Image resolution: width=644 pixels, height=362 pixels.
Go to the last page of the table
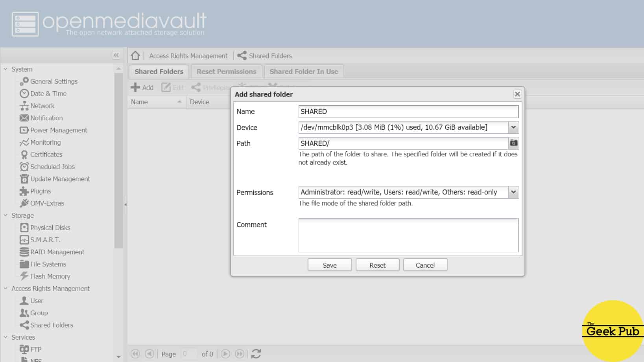240,354
